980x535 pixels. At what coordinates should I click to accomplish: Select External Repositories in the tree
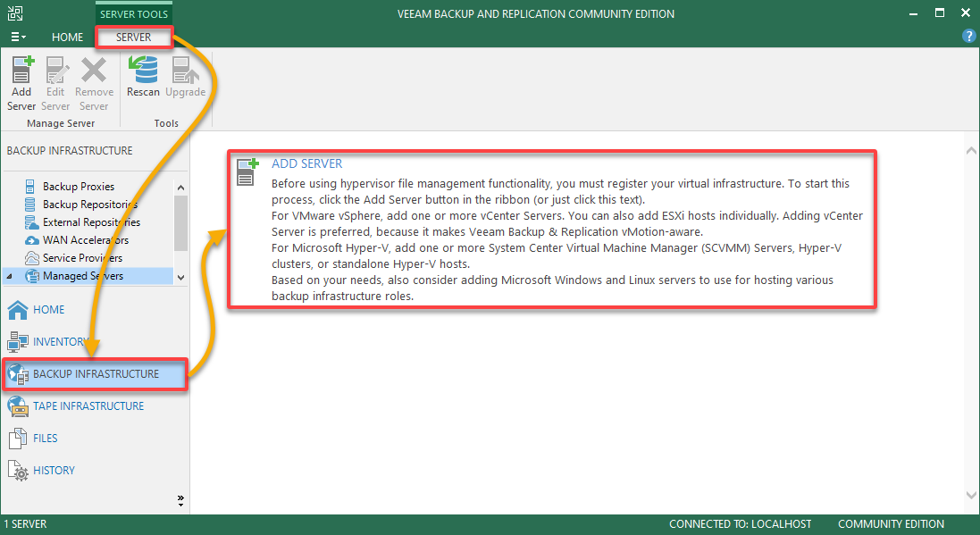pos(91,222)
